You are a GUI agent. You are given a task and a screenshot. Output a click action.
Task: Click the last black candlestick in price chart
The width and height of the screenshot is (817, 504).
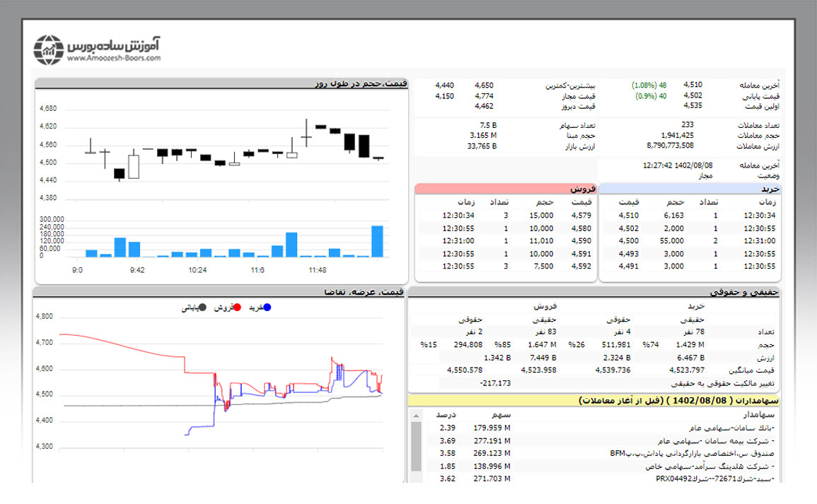(378, 158)
